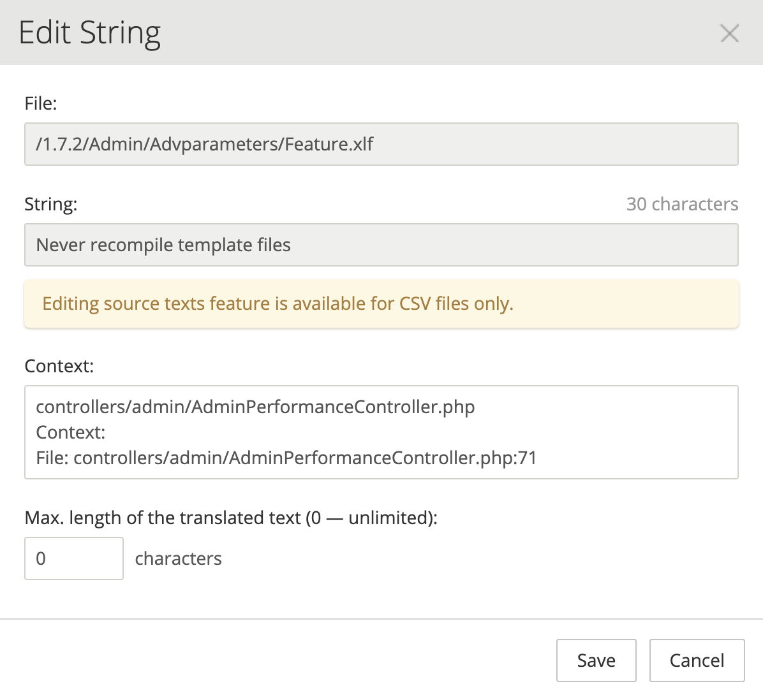Close the Edit String dialog
This screenshot has width=763, height=700.
[x=729, y=33]
